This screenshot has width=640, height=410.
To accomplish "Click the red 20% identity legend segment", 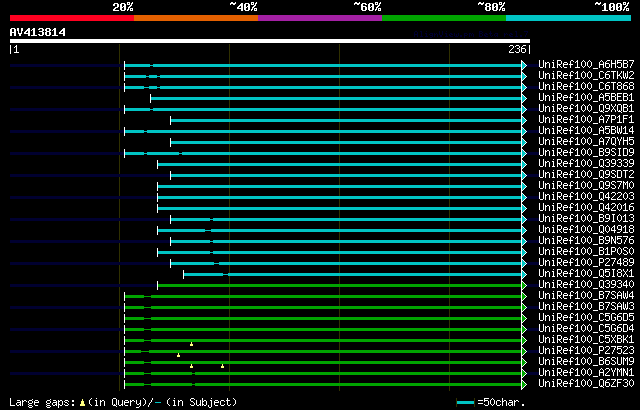I will coord(72,18).
